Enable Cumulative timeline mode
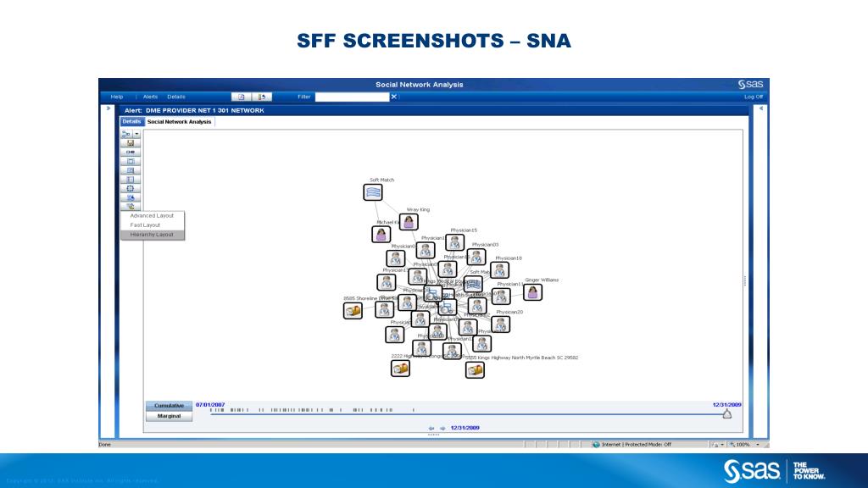868x488 pixels. 169,406
